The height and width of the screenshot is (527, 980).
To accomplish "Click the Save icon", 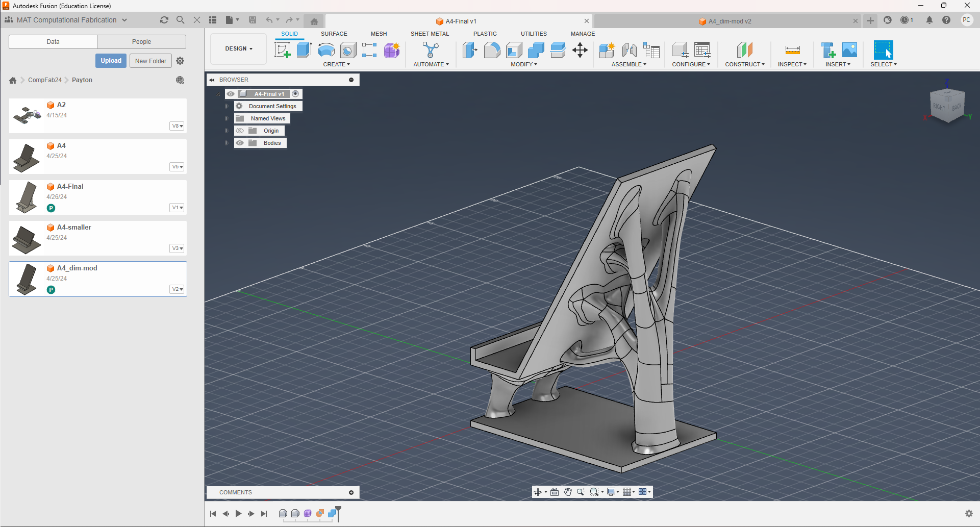I will pyautogui.click(x=253, y=20).
